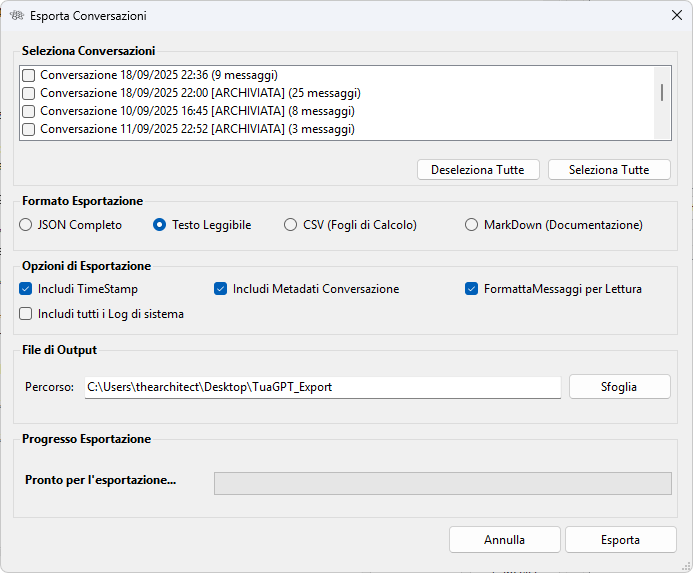Select row text 'Conversazione 18/09/2025 22:00 [ARCHIVIATA] (25 messaggi)'
The height and width of the screenshot is (573, 693).
tap(200, 93)
